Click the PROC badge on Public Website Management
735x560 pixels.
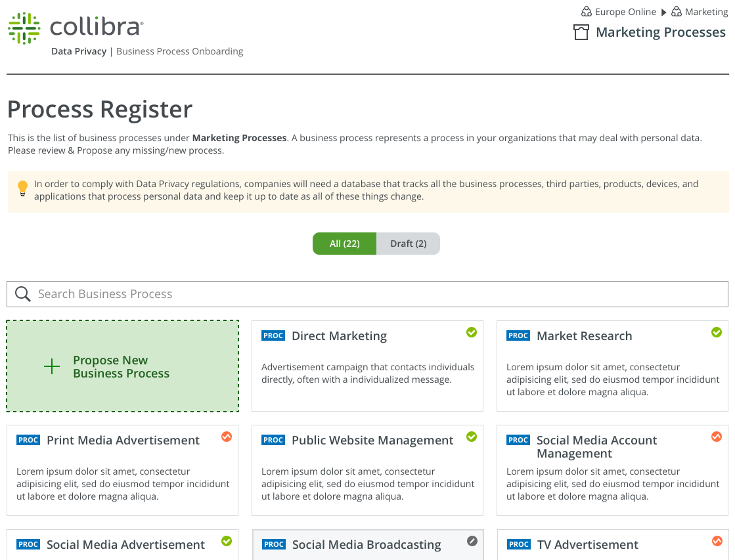pyautogui.click(x=273, y=440)
